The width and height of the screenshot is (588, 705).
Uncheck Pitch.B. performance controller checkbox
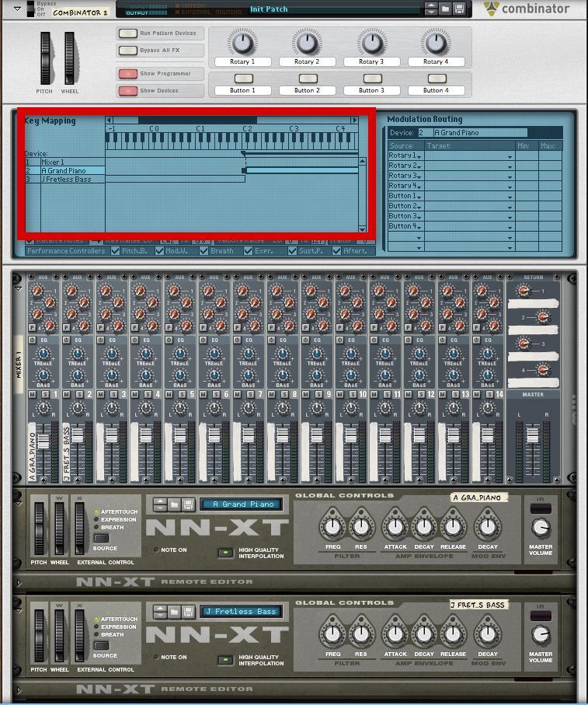[x=116, y=251]
